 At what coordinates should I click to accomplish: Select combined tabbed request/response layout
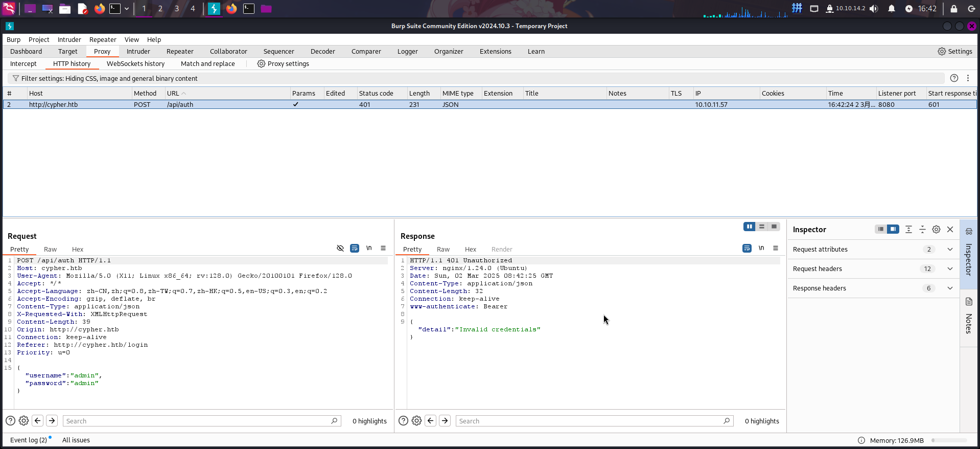[x=774, y=227]
